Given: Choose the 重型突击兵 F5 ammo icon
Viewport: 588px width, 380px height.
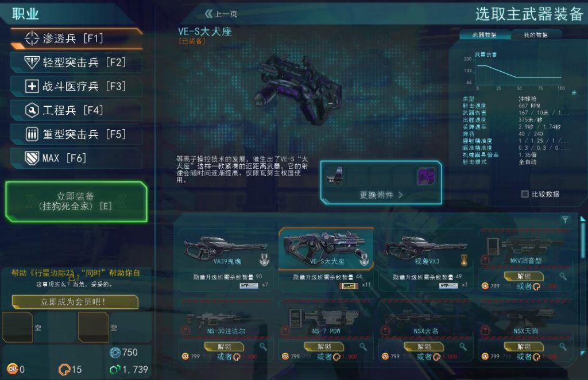Looking at the screenshot, I should [32, 134].
